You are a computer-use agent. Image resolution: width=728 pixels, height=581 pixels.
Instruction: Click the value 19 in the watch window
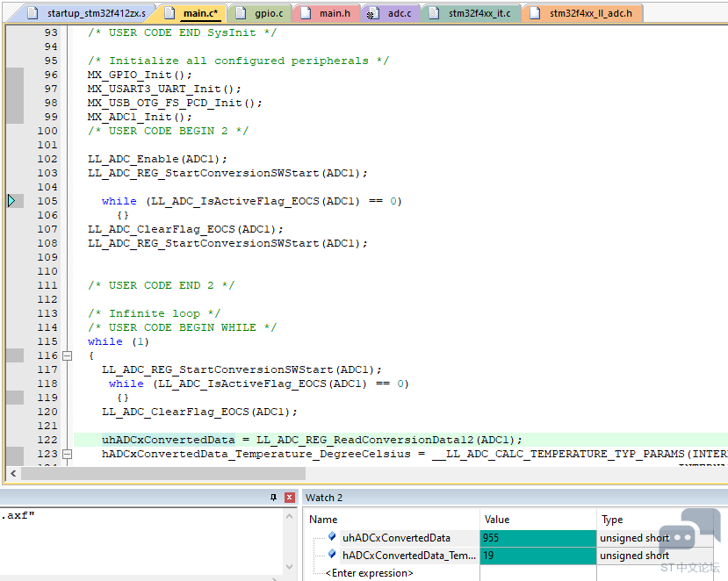[x=538, y=556]
